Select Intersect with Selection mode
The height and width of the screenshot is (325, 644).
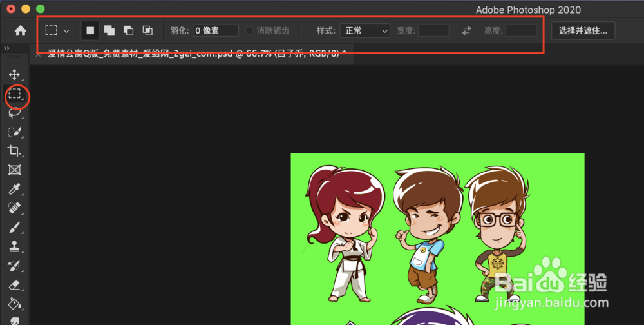(x=147, y=31)
